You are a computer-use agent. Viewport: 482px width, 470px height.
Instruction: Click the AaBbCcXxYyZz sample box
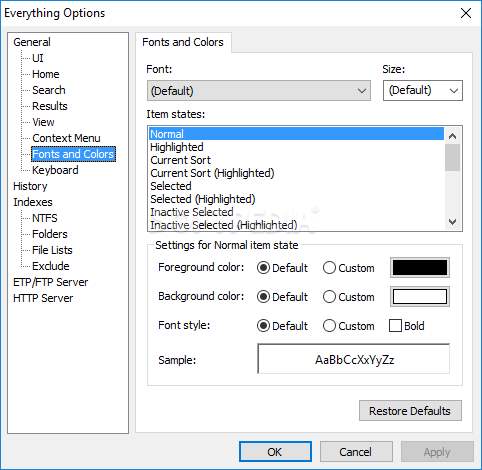(x=354, y=359)
